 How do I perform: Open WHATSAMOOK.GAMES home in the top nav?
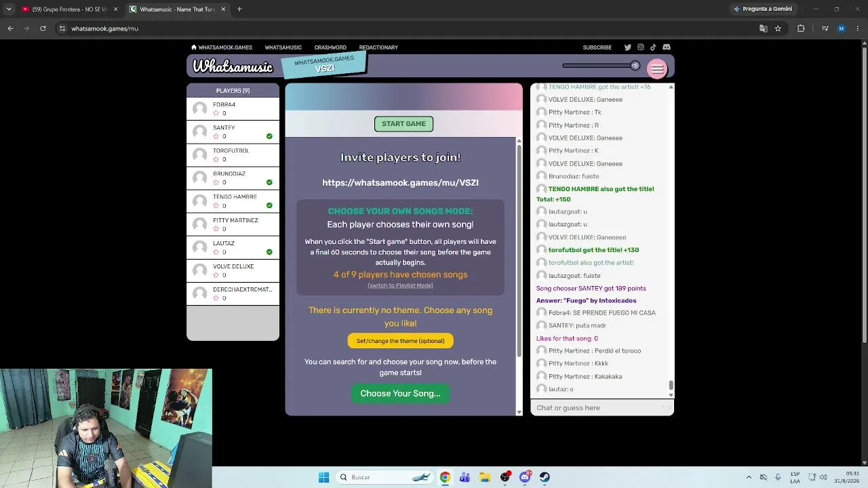(222, 47)
